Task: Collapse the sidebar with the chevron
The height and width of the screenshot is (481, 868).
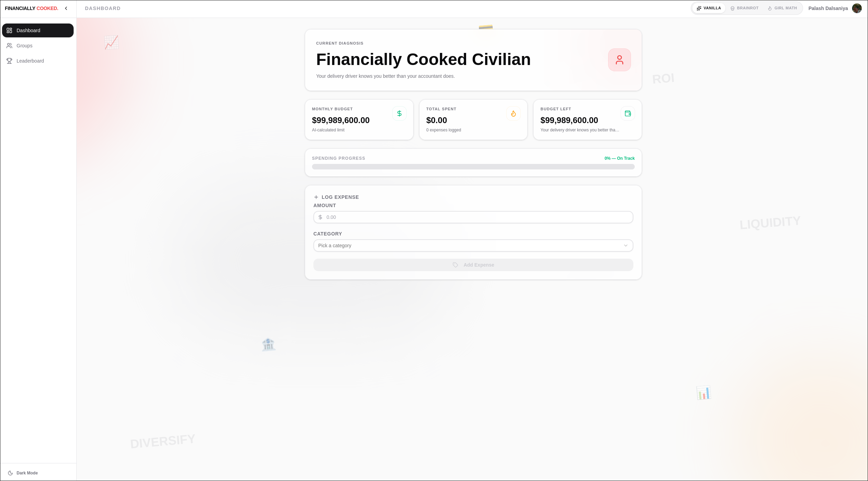Action: 66,8
